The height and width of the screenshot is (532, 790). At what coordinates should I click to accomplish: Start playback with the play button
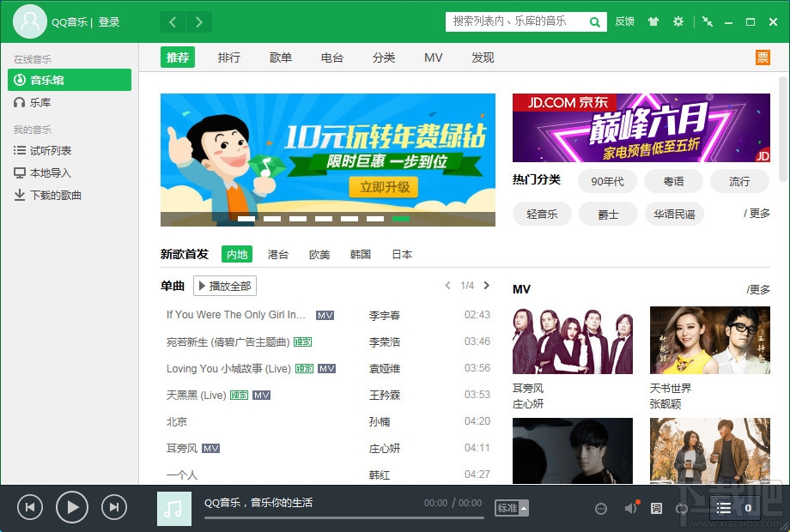pyautogui.click(x=72, y=507)
